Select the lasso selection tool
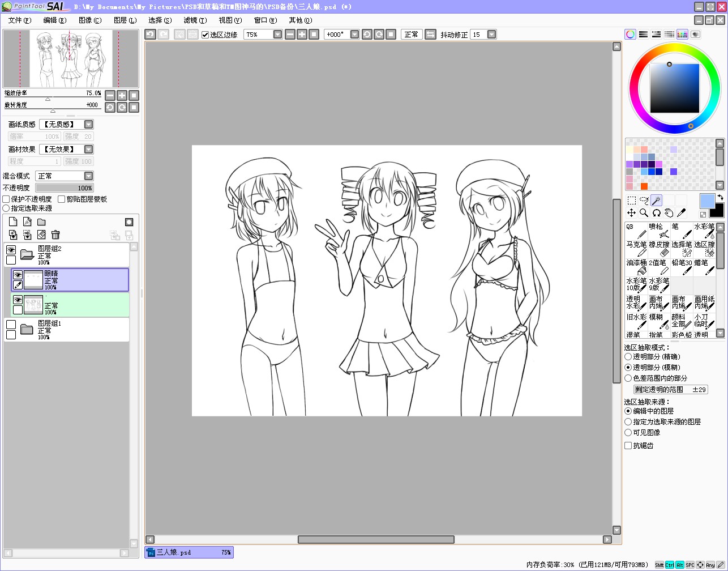Screen dimensions: 728x571 point(644,200)
